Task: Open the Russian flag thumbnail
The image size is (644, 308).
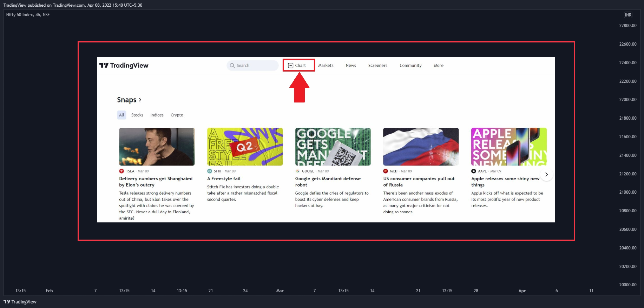Action: tap(421, 147)
